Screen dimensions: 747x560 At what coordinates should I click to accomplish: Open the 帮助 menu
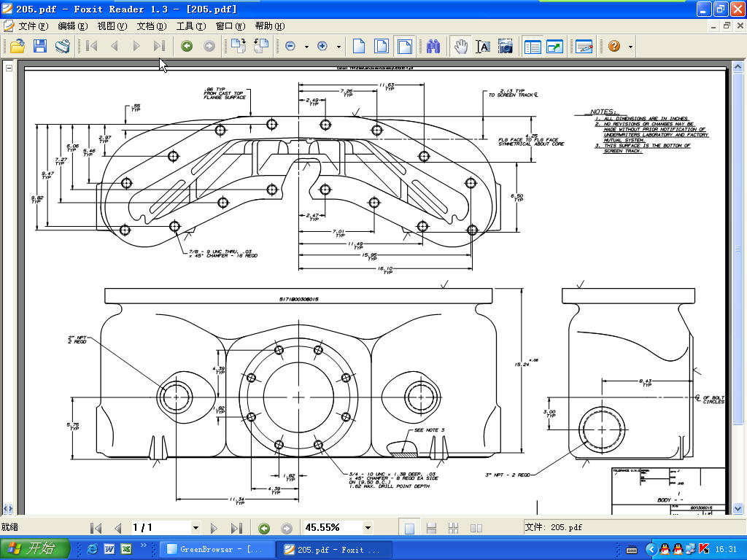[270, 26]
